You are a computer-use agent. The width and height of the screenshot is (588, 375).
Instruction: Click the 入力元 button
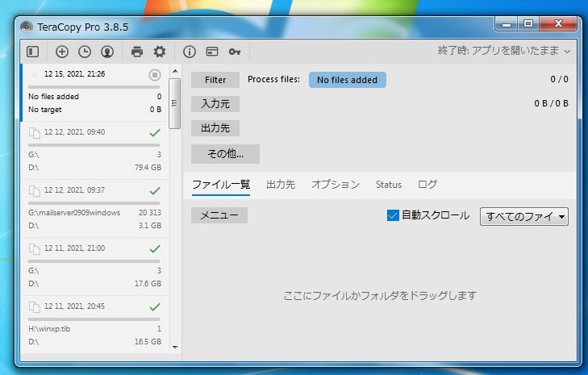click(215, 104)
